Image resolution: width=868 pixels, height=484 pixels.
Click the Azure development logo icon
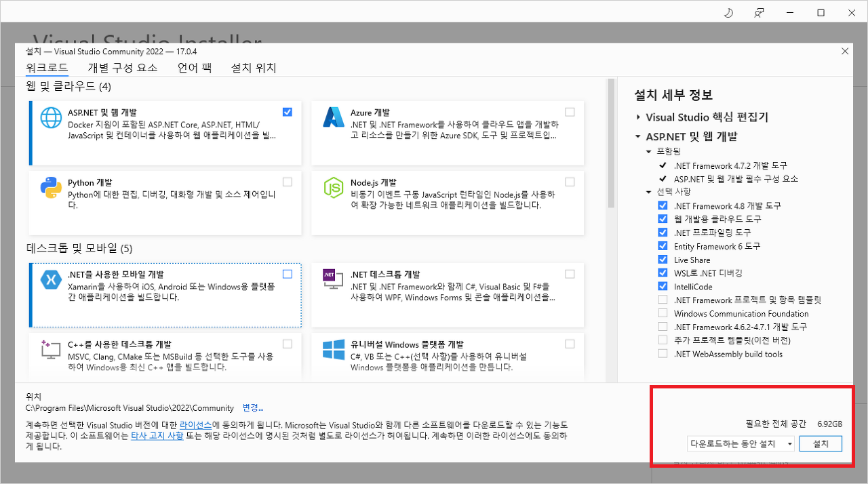tap(334, 118)
